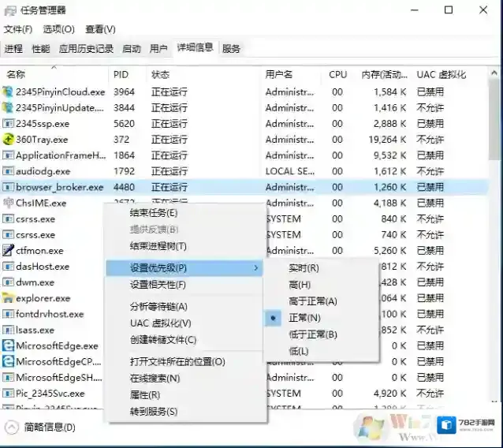Sort by the 内存(活动) column header

[x=384, y=75]
